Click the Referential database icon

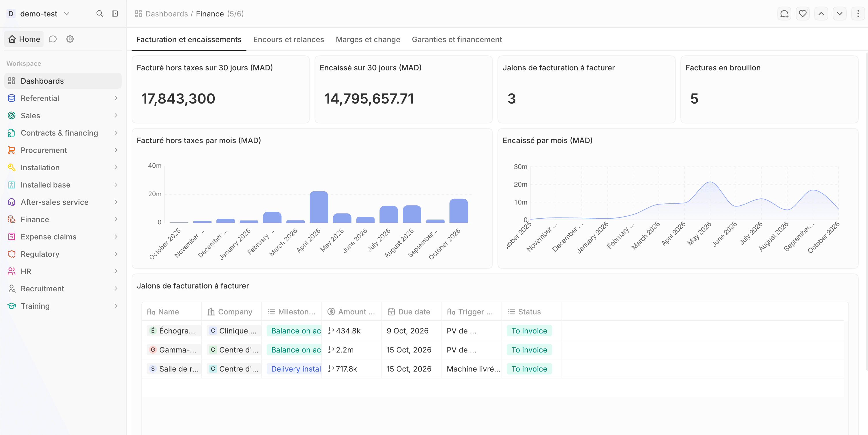[x=12, y=98]
